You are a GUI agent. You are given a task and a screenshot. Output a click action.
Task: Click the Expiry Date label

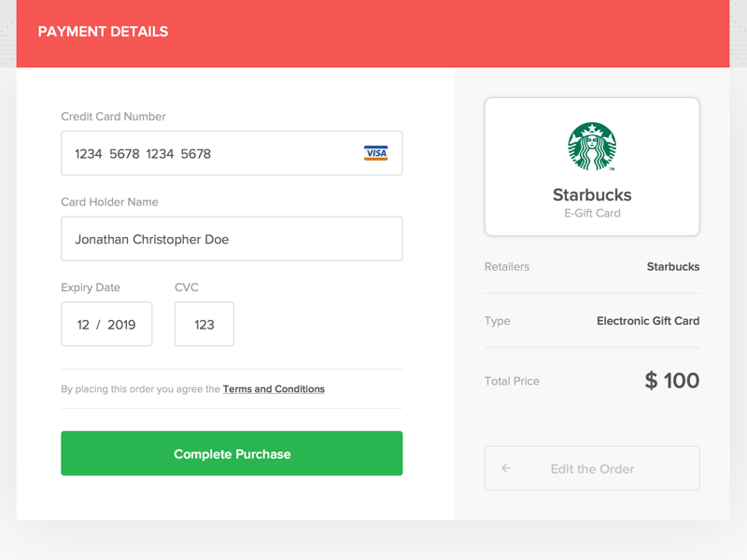(x=91, y=287)
